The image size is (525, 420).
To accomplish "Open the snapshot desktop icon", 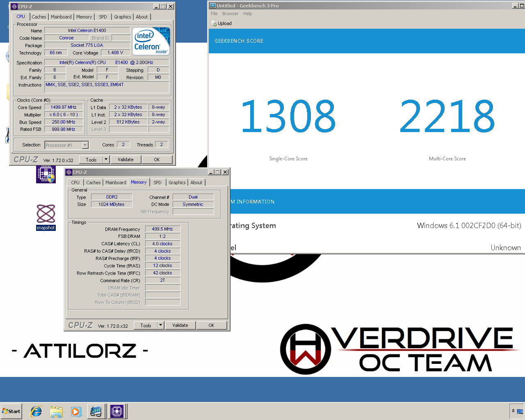I will [x=46, y=217].
